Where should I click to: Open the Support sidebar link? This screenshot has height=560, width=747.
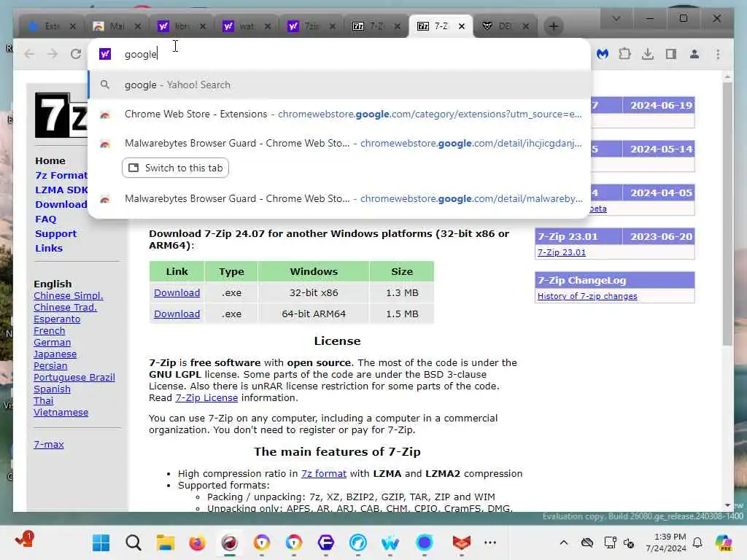click(55, 234)
